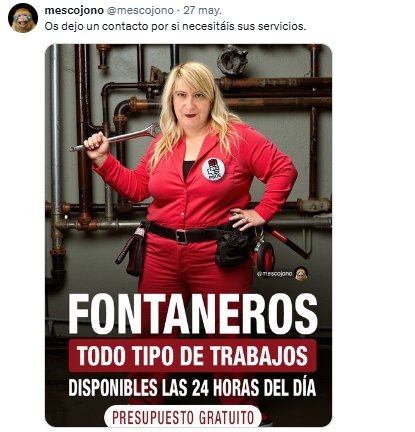Click the rusty valve at the top of the pipes
Screen dimensions: 415x432
(x=232, y=60)
